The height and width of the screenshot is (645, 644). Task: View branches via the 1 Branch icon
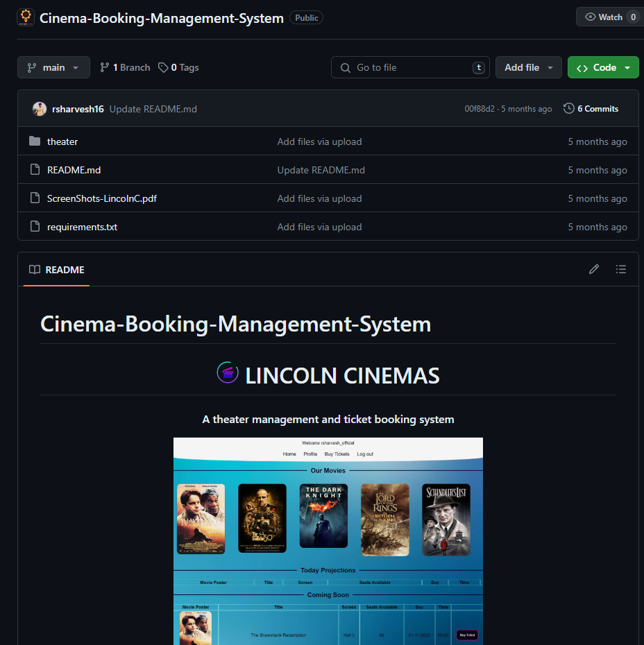(105, 67)
